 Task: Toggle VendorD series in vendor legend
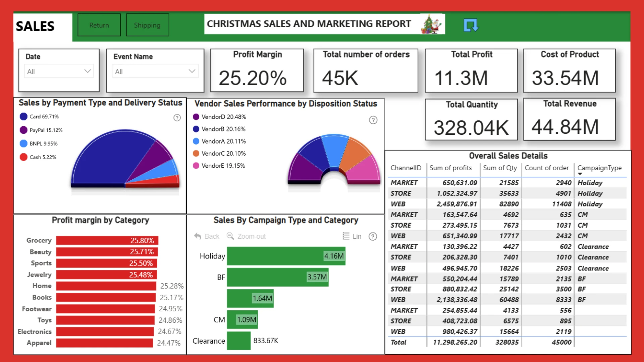coord(220,117)
